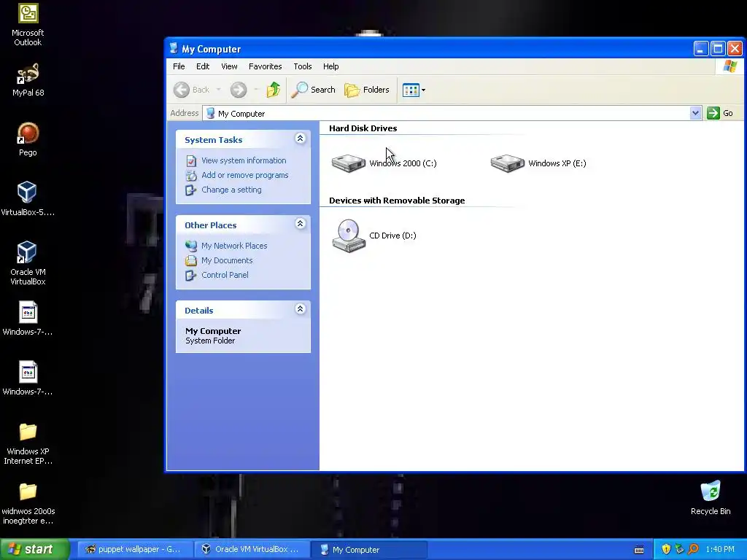Select the Recycle Bin icon

(711, 497)
